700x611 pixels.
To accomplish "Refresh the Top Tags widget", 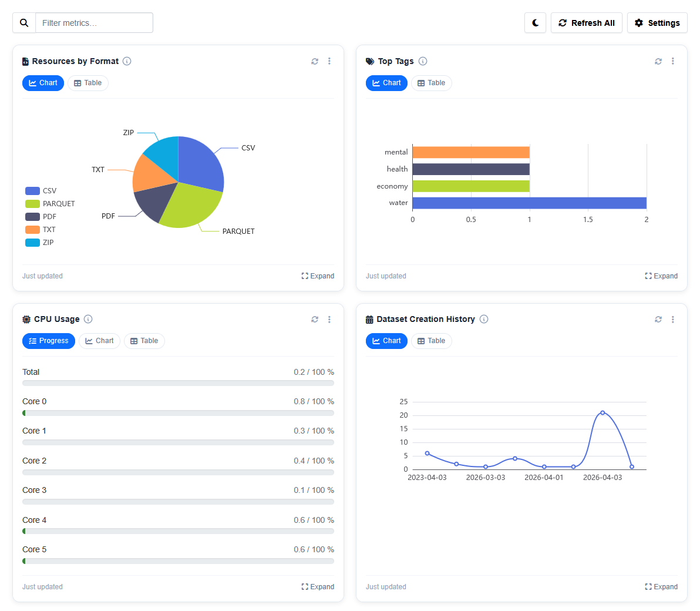I will [x=658, y=61].
